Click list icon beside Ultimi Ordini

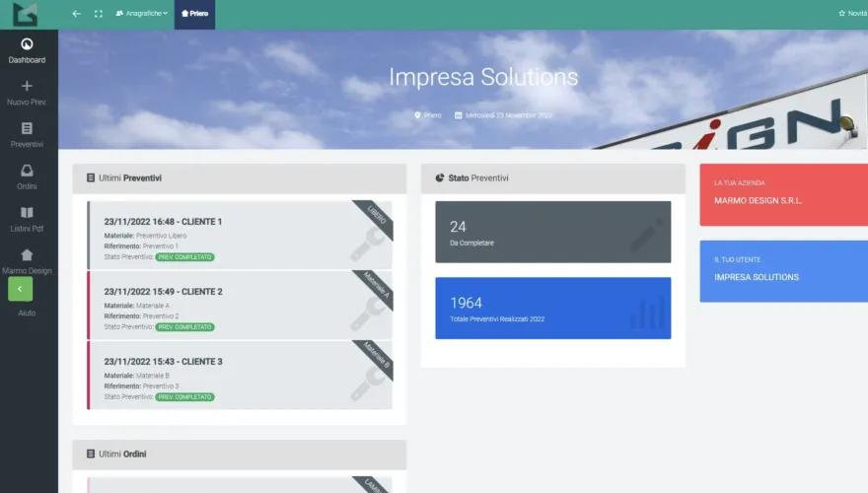click(91, 454)
